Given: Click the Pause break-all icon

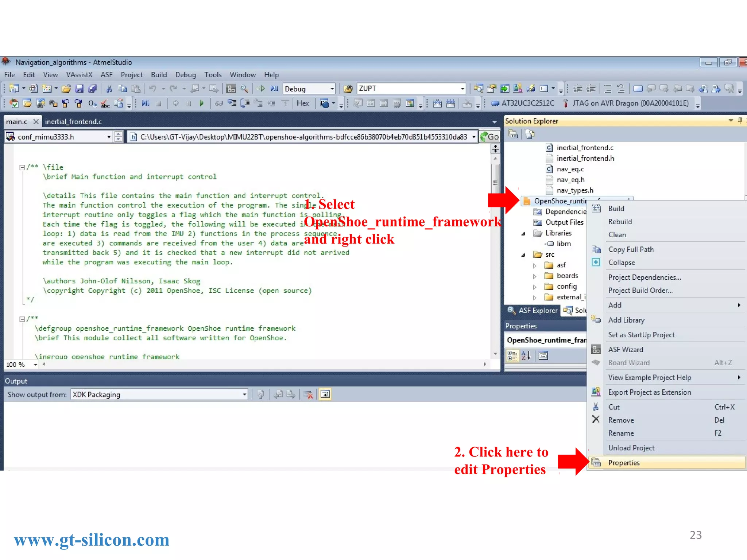Looking at the screenshot, I should (189, 104).
